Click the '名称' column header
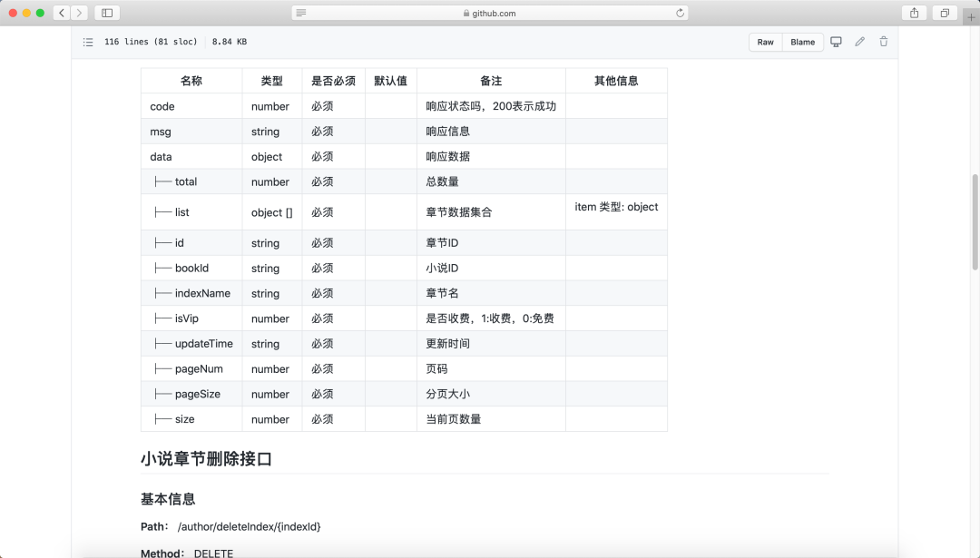The image size is (980, 558). tap(191, 81)
